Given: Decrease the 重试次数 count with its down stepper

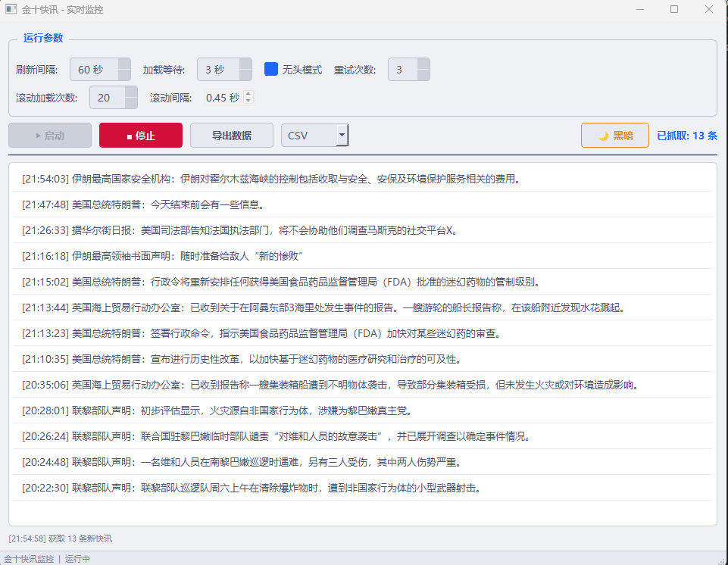Looking at the screenshot, I should point(423,75).
